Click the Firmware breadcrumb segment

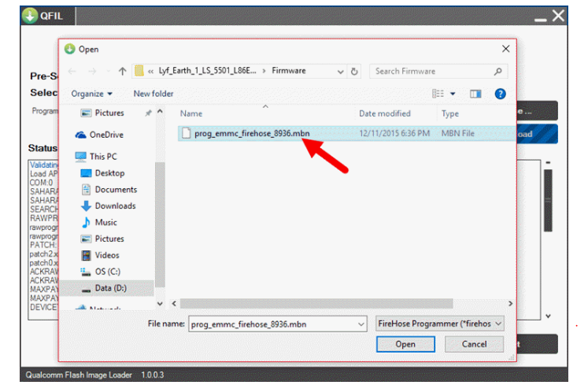tap(288, 71)
